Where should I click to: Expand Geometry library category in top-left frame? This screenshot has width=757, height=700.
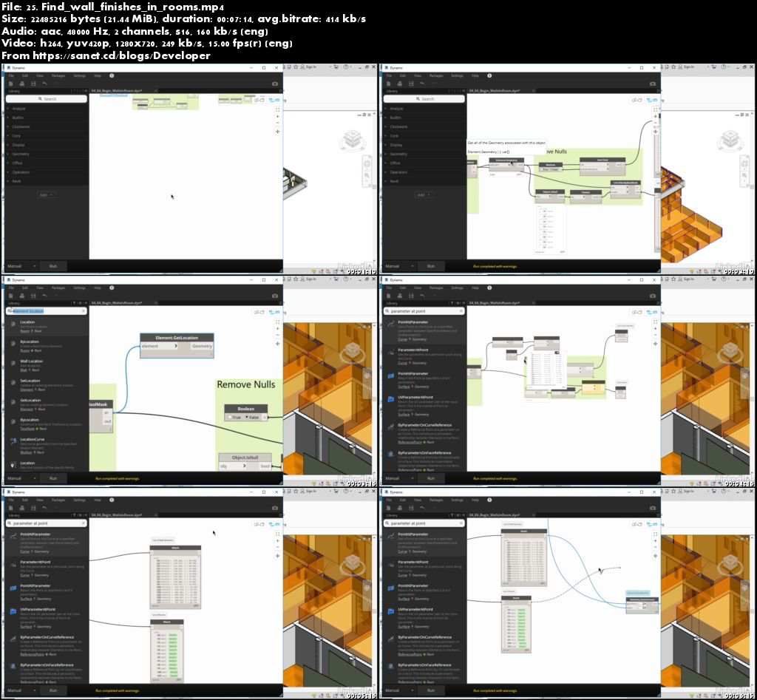[x=20, y=154]
